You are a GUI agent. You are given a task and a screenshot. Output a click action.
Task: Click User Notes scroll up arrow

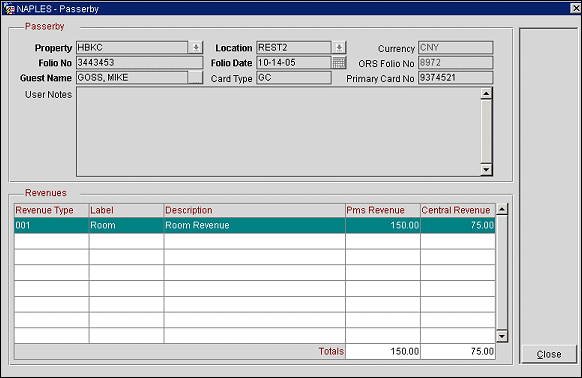point(486,94)
